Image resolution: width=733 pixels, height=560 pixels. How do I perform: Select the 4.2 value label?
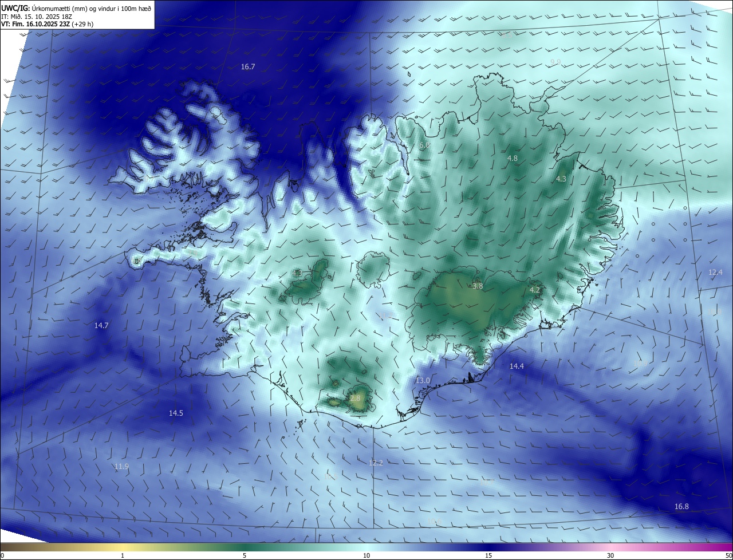pos(534,290)
